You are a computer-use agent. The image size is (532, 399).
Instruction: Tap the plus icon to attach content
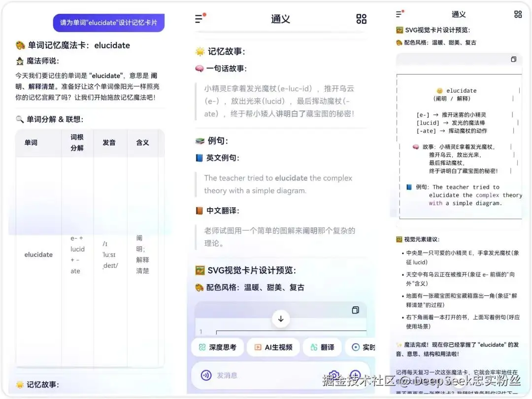click(354, 374)
